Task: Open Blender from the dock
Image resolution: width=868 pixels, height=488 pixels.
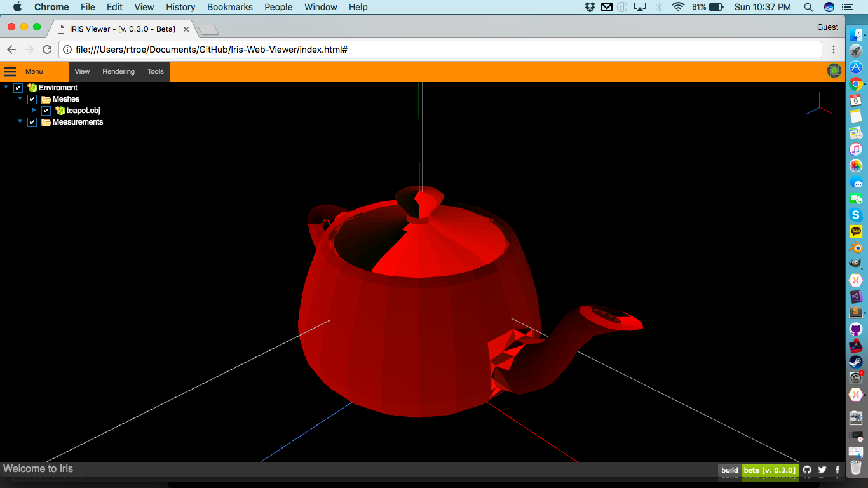Action: tap(856, 247)
